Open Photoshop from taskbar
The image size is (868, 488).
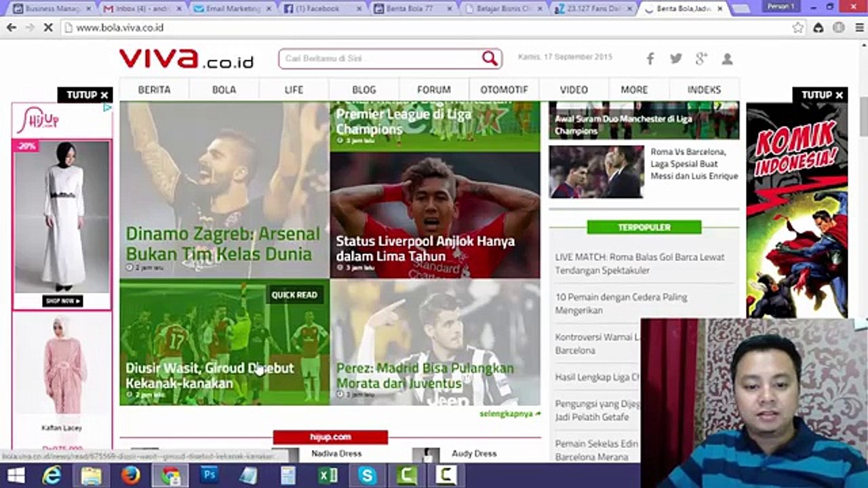[x=210, y=476]
